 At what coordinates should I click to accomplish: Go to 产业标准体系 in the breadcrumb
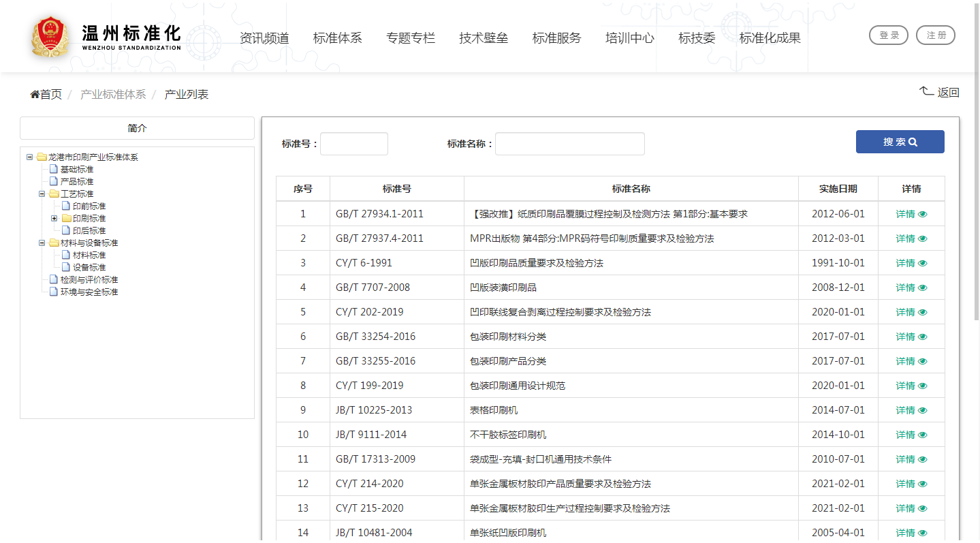[x=113, y=95]
